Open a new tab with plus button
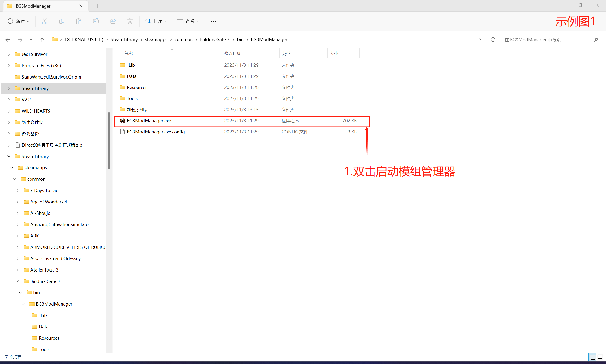606x364 pixels. [x=98, y=6]
